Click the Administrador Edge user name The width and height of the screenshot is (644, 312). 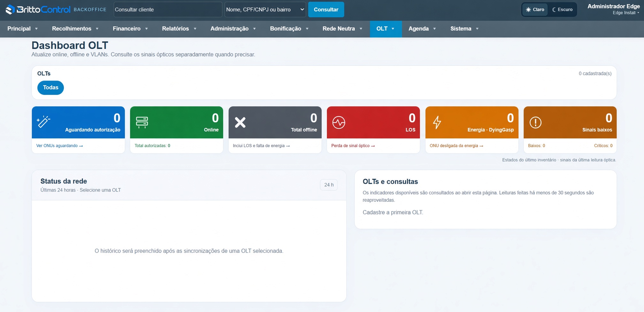coord(613,6)
